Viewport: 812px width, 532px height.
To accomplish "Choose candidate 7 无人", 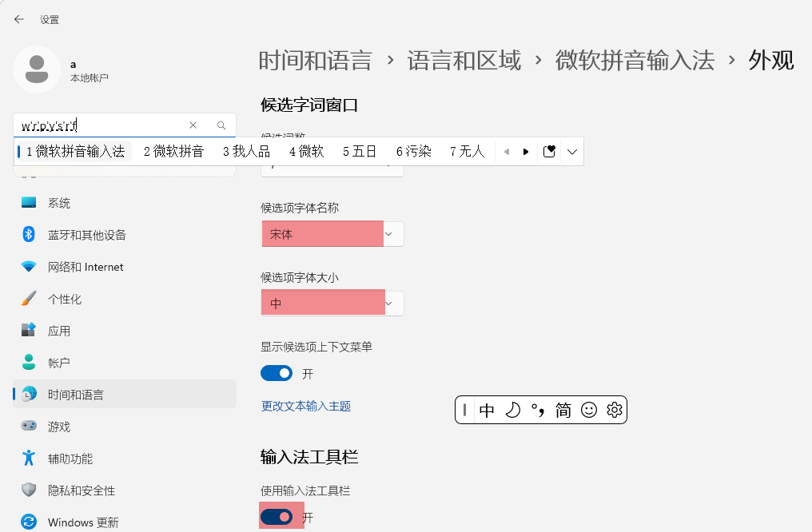I will (467, 151).
